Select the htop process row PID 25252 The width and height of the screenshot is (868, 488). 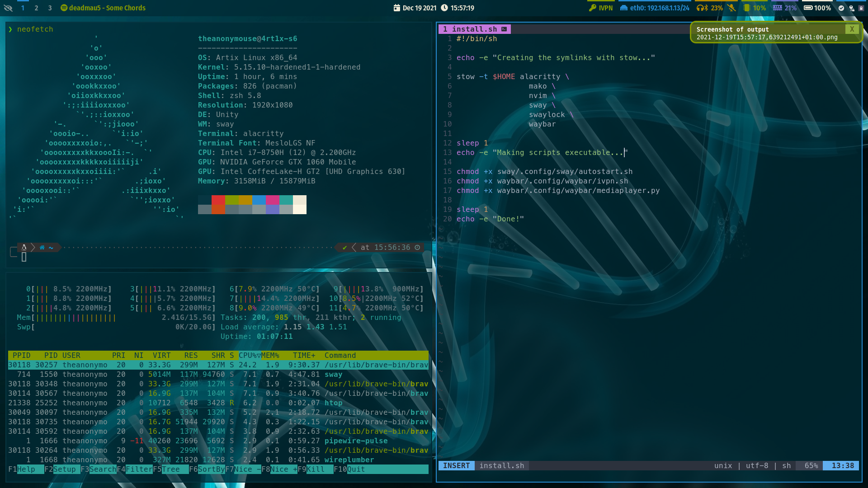point(218,403)
